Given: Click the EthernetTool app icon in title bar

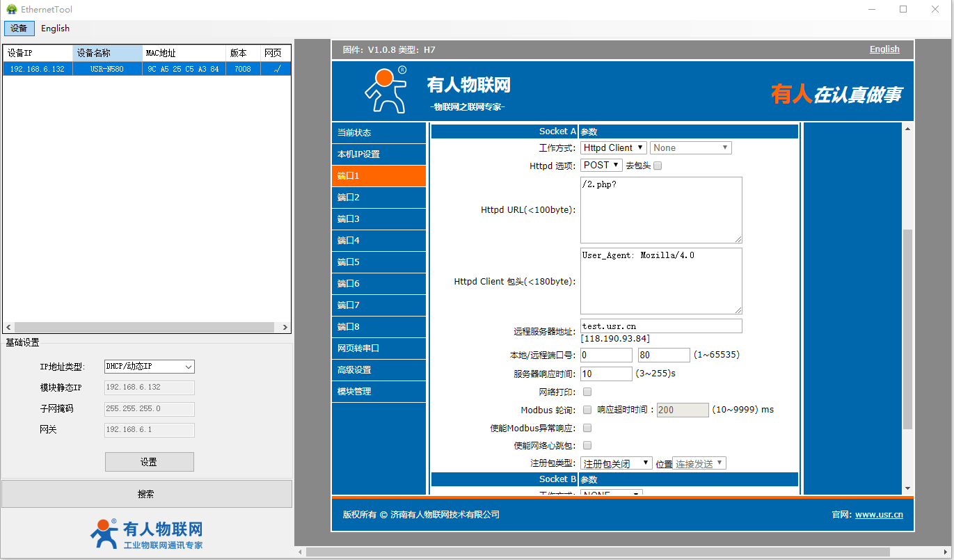Looking at the screenshot, I should coord(11,9).
